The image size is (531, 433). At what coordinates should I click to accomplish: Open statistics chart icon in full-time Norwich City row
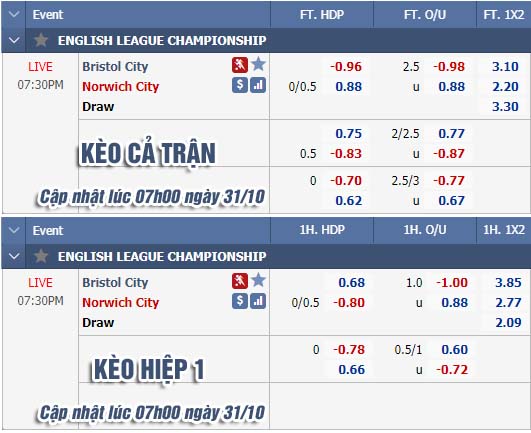pos(258,85)
